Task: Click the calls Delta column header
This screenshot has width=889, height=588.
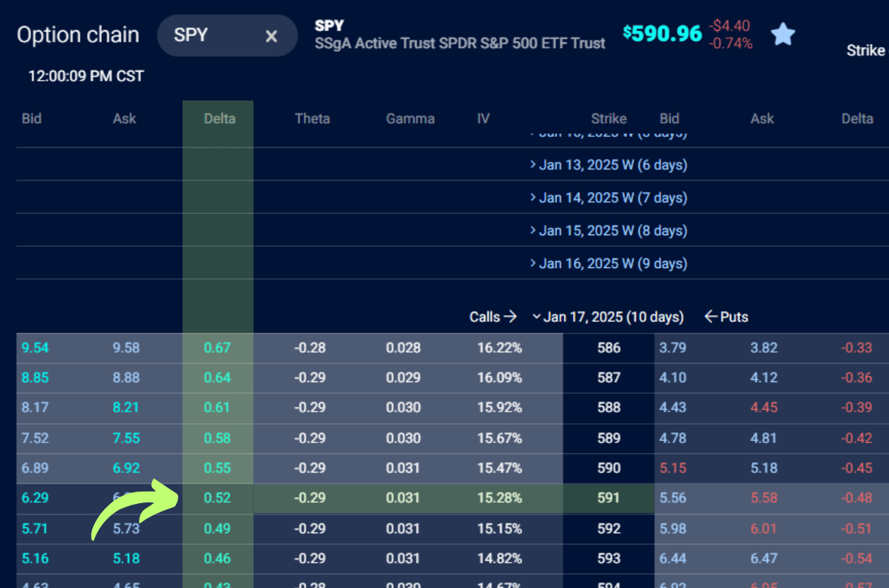Action: (x=220, y=118)
